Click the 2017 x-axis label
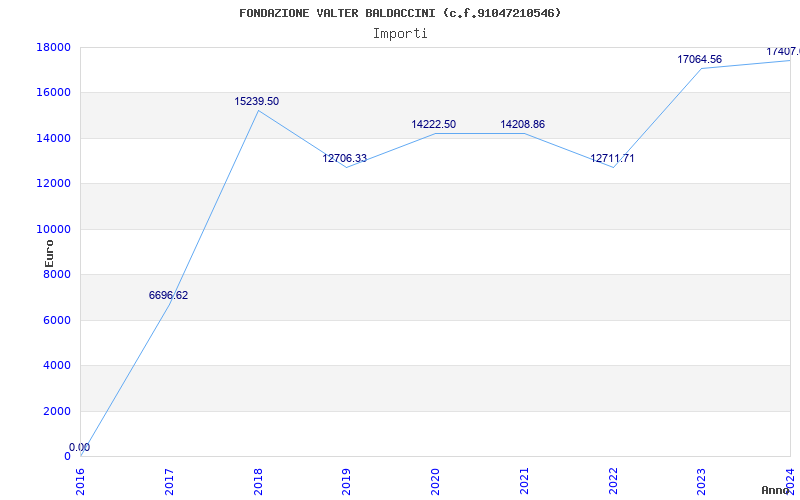The height and width of the screenshot is (500, 800). click(169, 481)
